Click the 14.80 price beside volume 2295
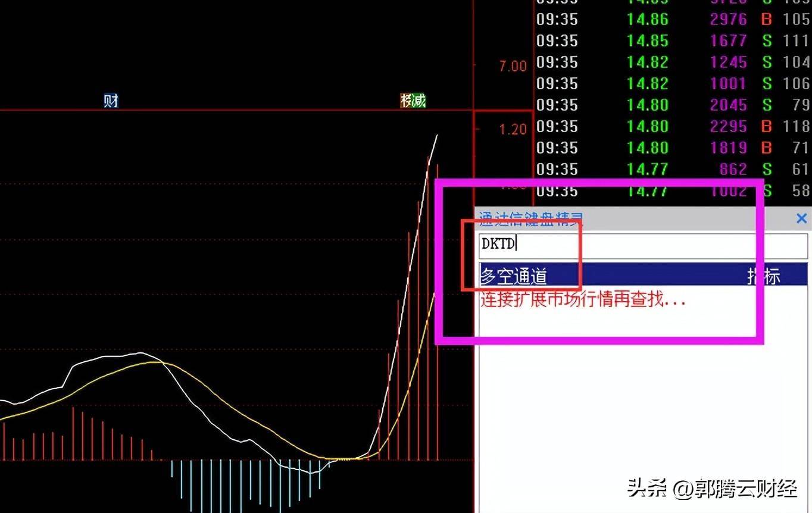The width and height of the screenshot is (812, 513). (648, 127)
